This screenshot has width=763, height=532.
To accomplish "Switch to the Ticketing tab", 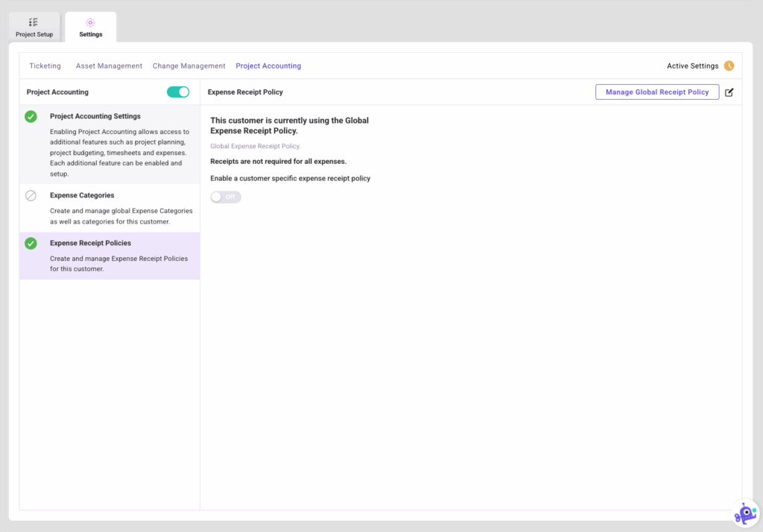I will pos(45,66).
